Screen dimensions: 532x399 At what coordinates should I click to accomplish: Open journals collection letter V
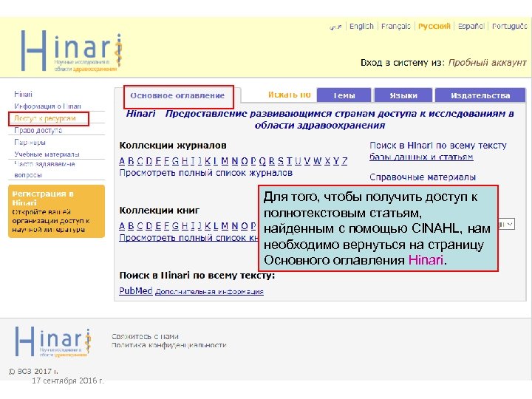click(x=307, y=161)
